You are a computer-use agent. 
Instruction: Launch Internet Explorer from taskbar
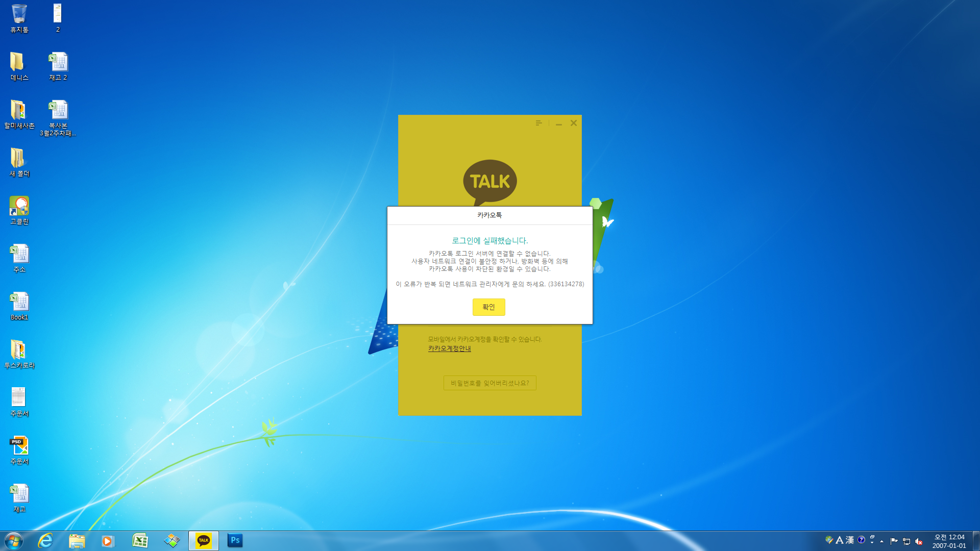coord(45,541)
